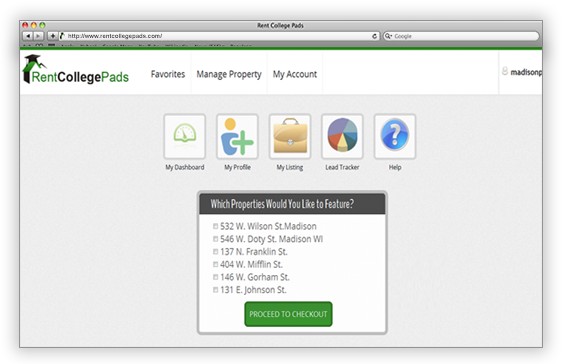Click the user avatar icon beside madisonp
This screenshot has width=562, height=364.
click(x=505, y=71)
